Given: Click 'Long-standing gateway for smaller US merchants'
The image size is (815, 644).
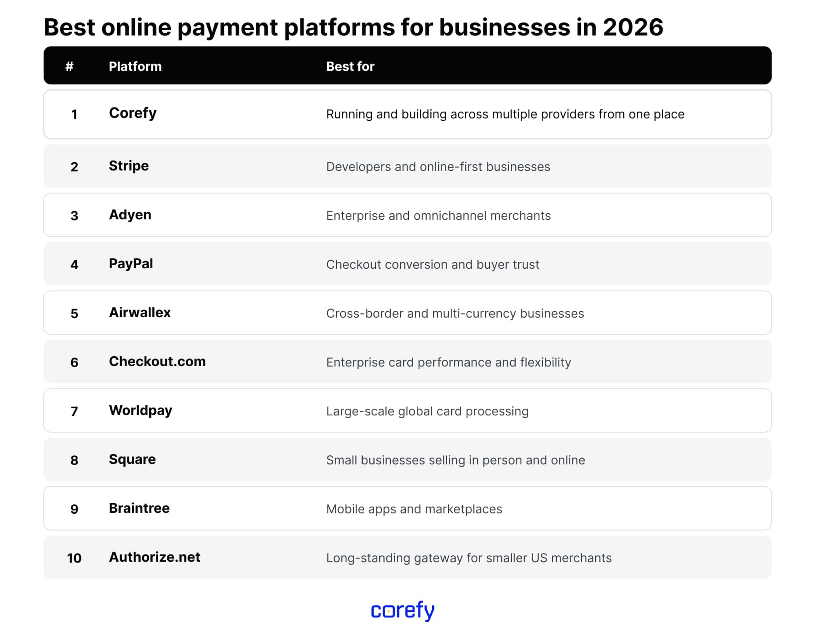Looking at the screenshot, I should pyautogui.click(x=469, y=558).
